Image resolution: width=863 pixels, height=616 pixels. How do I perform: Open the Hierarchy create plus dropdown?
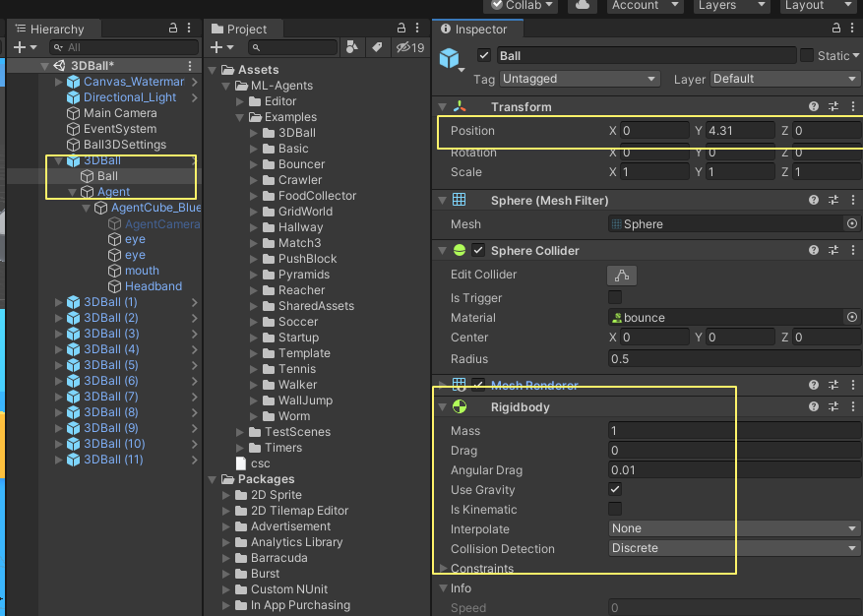pyautogui.click(x=25, y=47)
